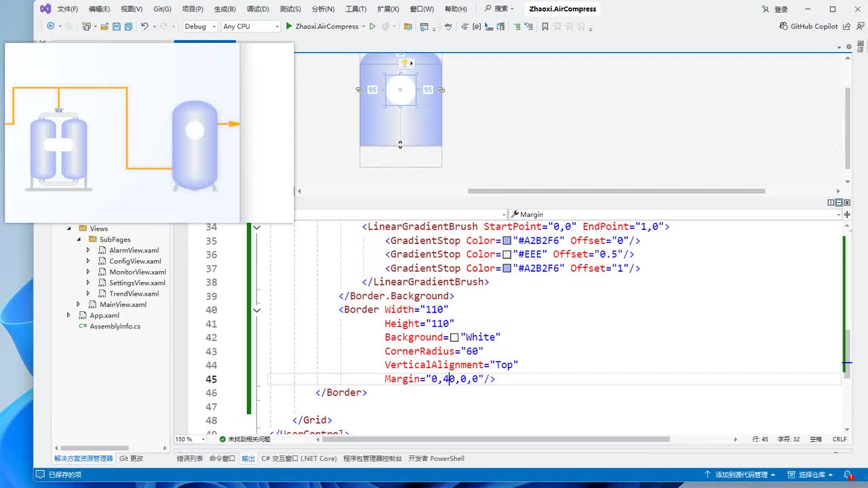Toggle collapse pane button beside split icons
The image size is (868, 488).
pyautogui.click(x=847, y=203)
